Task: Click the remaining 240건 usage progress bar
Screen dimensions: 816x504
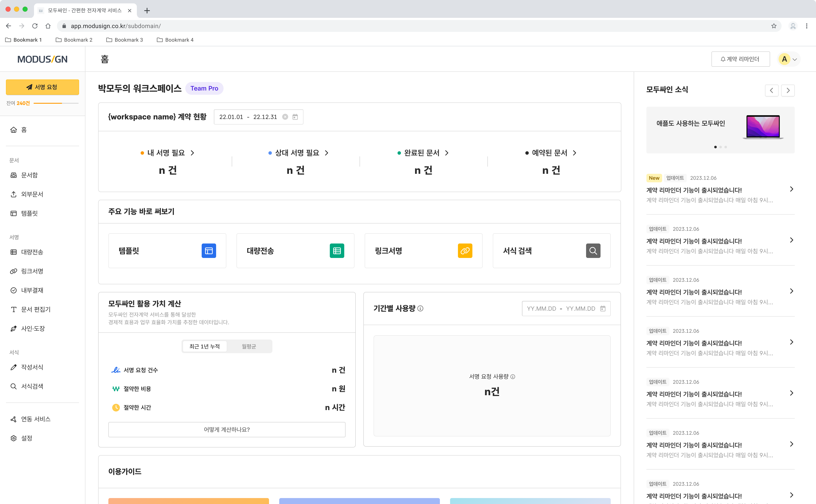Action: point(56,103)
